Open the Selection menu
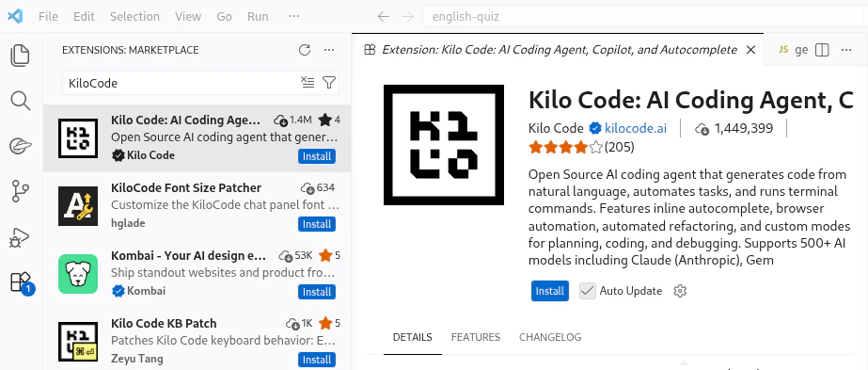Screen dimensions: 868x370 pos(134,17)
